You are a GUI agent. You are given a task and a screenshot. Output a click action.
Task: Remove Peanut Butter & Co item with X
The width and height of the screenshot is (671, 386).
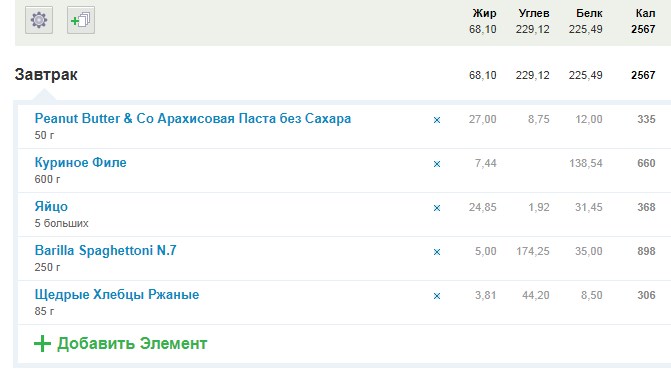(437, 120)
